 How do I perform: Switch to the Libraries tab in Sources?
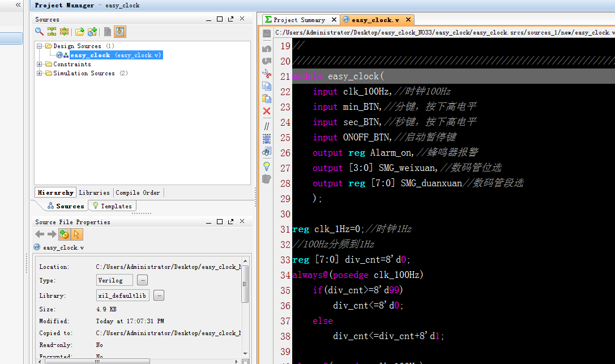94,192
